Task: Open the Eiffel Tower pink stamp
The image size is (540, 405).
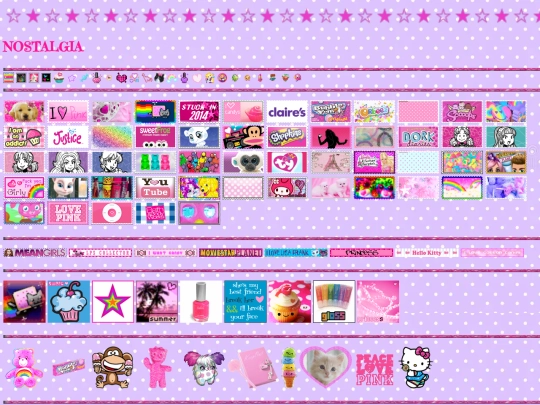Action: click(331, 162)
